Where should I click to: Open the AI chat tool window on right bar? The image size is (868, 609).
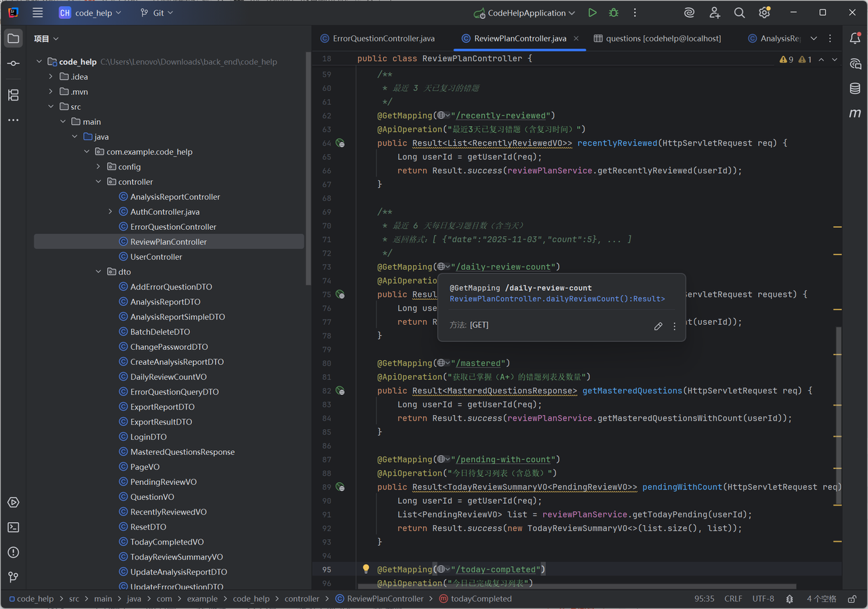coord(855,64)
